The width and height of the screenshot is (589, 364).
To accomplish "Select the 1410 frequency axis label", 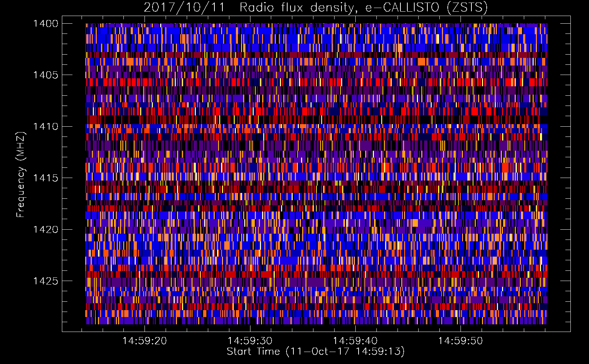I will (x=46, y=127).
